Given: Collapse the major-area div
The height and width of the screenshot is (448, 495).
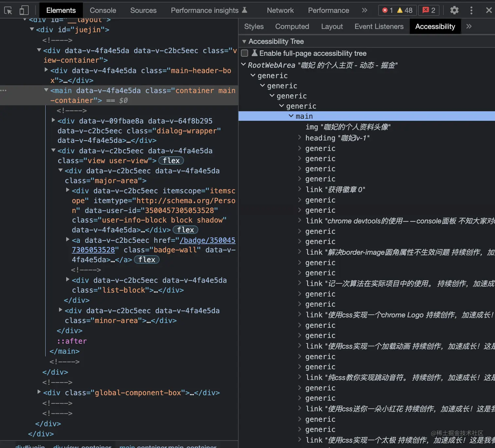Looking at the screenshot, I should pos(61,170).
